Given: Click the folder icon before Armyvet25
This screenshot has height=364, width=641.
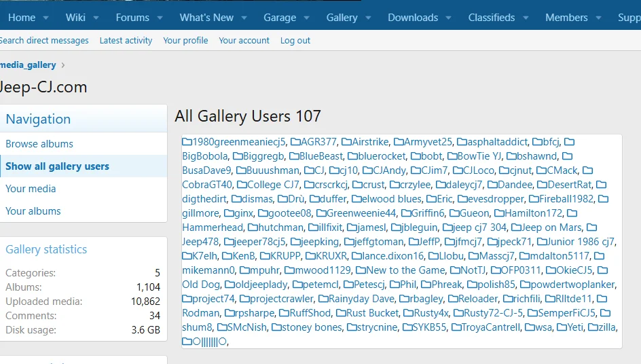Looking at the screenshot, I should pyautogui.click(x=399, y=142).
